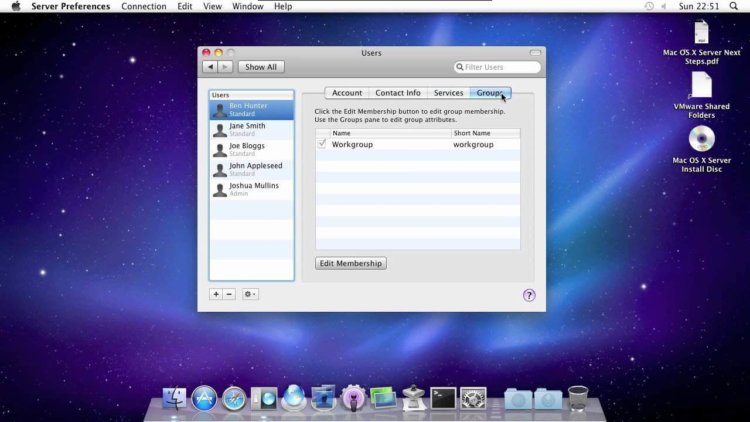
Task: Open the Spotlight search magnifier icon
Action: [x=733, y=6]
